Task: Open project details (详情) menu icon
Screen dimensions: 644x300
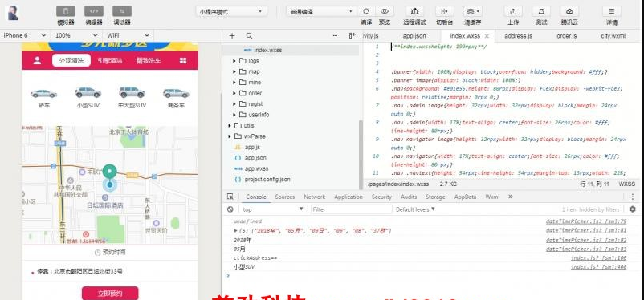Action: tap(612, 11)
